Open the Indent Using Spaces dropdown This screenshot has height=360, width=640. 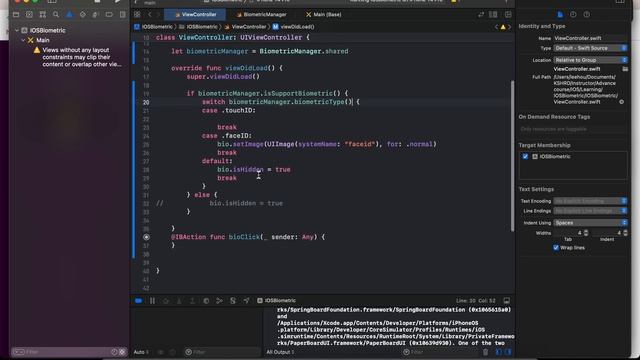click(x=590, y=223)
